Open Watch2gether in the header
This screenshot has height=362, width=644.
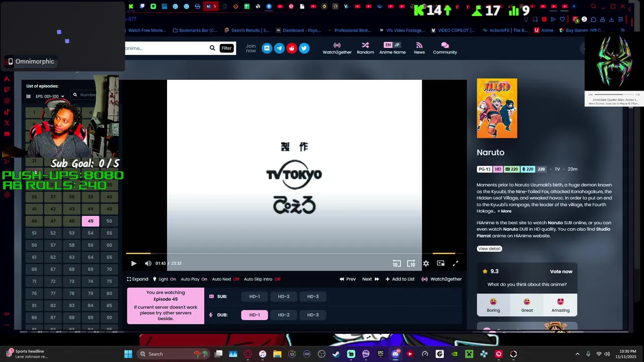337,48
